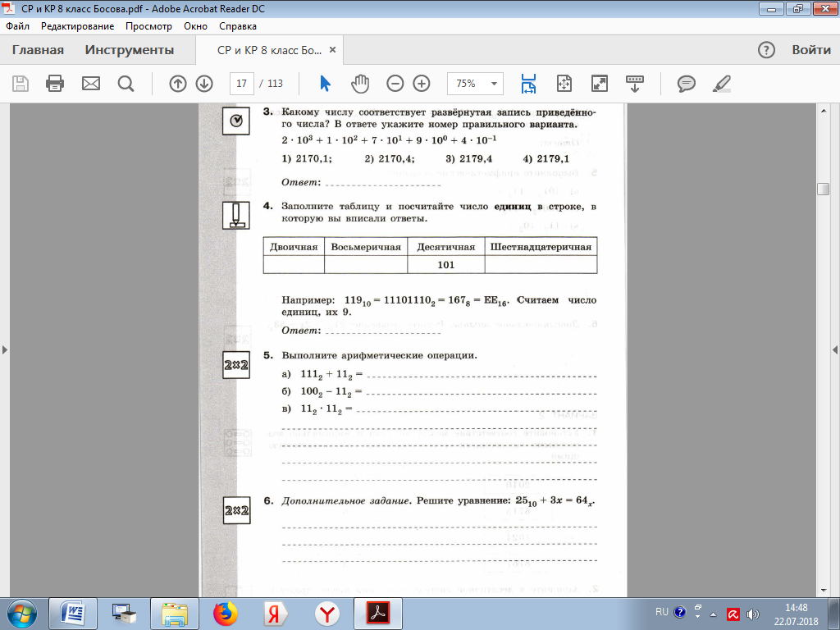Click the Print file icon
The width and height of the screenshot is (840, 630).
pyautogui.click(x=55, y=84)
